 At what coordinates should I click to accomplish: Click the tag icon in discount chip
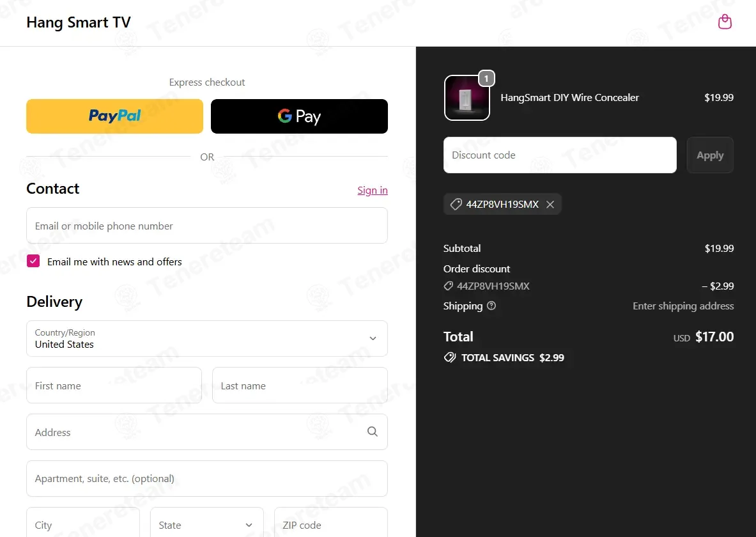(x=456, y=205)
